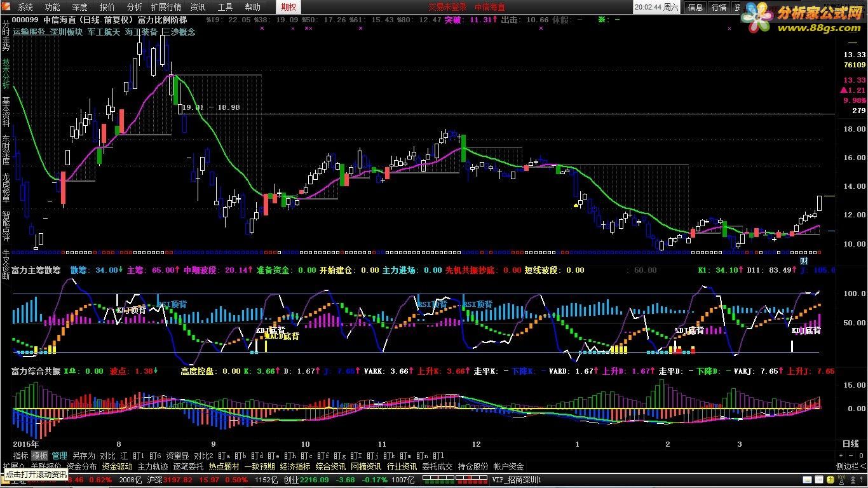The height and width of the screenshot is (488, 868).
Task: Open the 网摘资讯 tab
Action: tap(366, 466)
